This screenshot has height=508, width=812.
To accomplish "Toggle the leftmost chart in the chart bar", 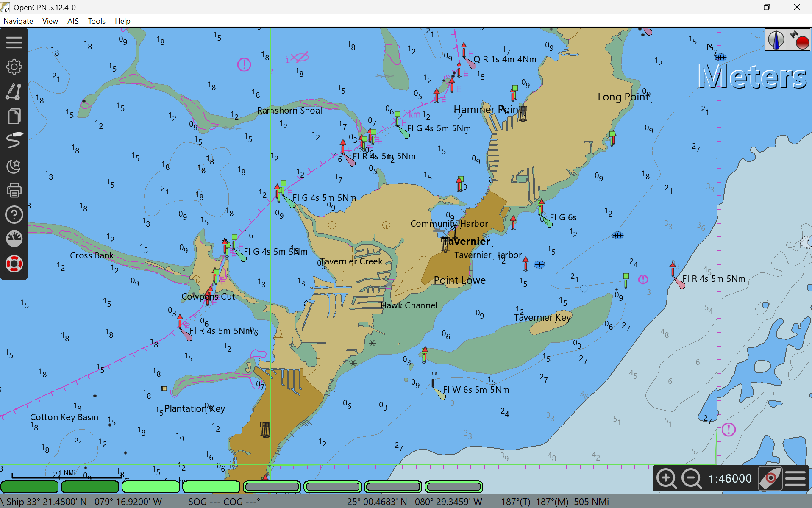I will [30, 487].
